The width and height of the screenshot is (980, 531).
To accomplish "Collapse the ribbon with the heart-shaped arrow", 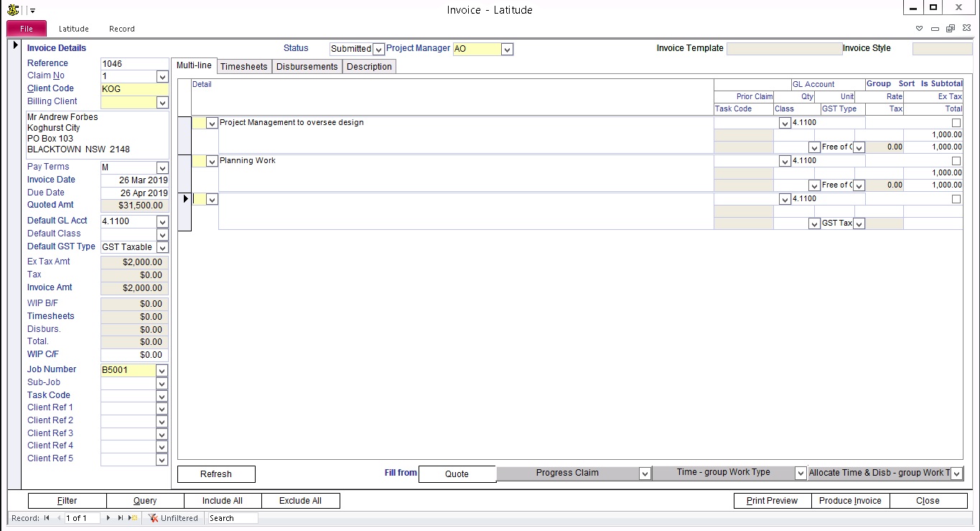I will click(920, 29).
